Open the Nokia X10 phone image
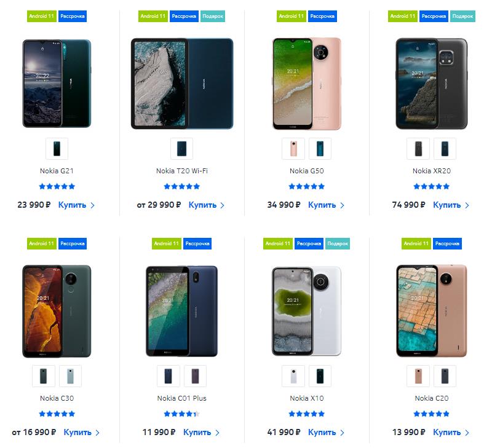Screen dimensions: 492x448 pyautogui.click(x=306, y=311)
